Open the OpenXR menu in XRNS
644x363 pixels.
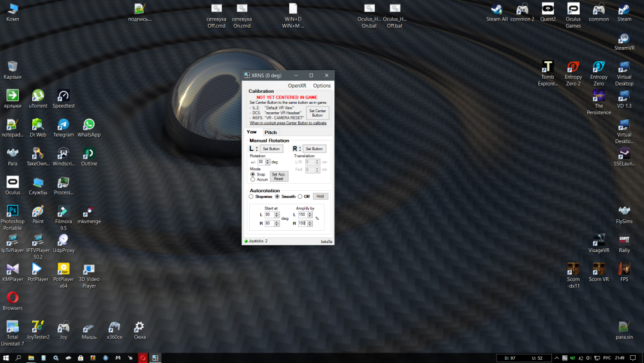coord(297,86)
